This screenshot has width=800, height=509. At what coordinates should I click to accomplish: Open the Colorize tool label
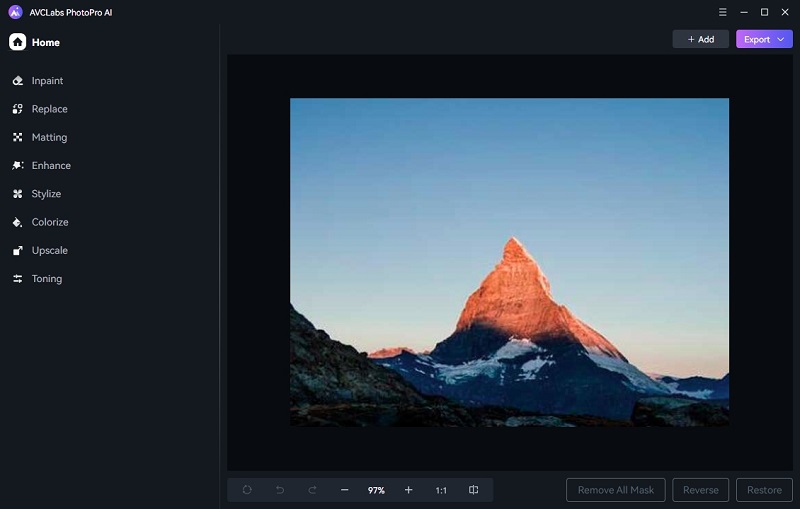50,222
